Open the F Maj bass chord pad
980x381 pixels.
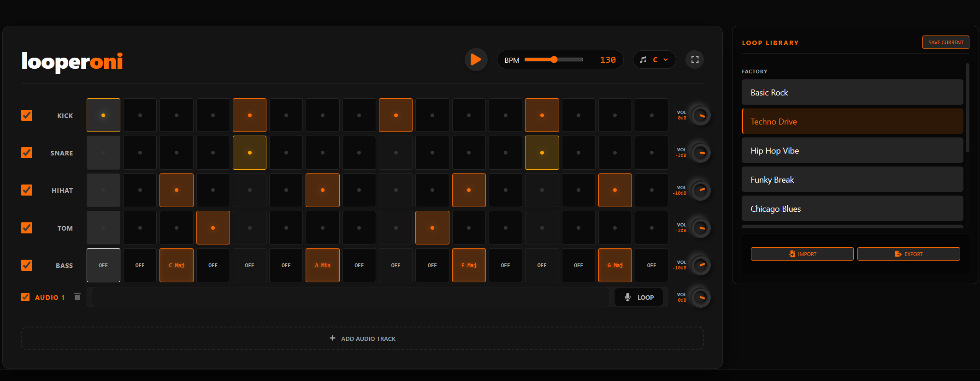click(x=469, y=265)
